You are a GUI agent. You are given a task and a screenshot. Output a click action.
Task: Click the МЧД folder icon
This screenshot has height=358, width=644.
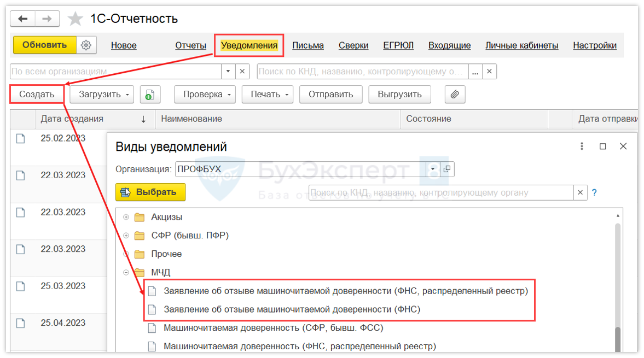140,272
